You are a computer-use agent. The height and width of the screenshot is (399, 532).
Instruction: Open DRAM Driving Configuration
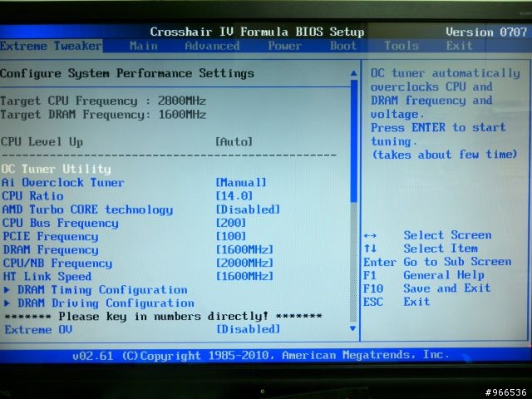tap(106, 303)
